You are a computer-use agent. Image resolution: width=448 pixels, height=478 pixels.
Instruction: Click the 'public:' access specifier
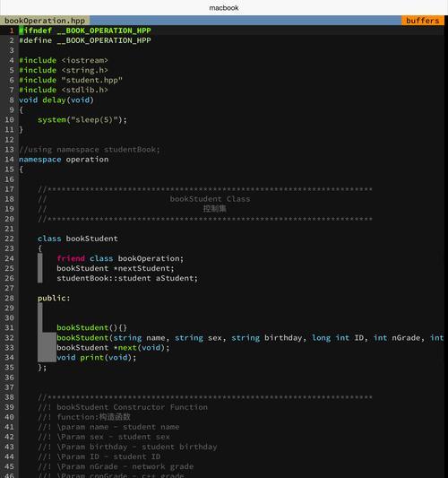(54, 298)
